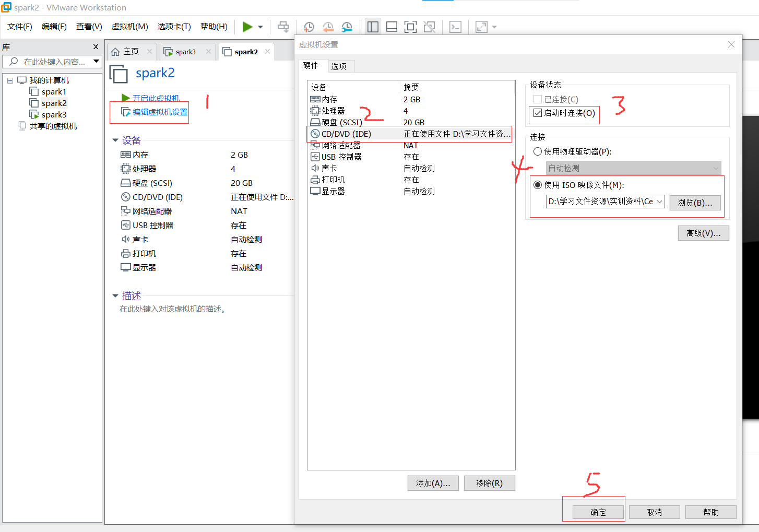759x532 pixels.
Task: Open the snapshot manager wrench icon
Action: [x=347, y=27]
